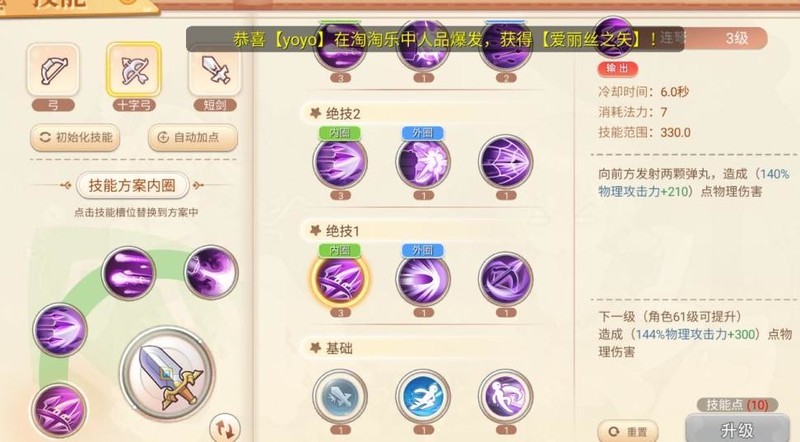800x442 pixels.
Task: Pick the 绝技1 crossbow skill icon
Action: click(506, 279)
